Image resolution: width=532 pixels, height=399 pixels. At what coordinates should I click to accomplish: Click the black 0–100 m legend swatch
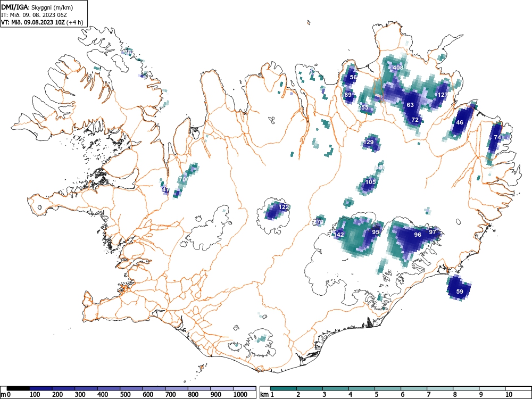[18, 388]
